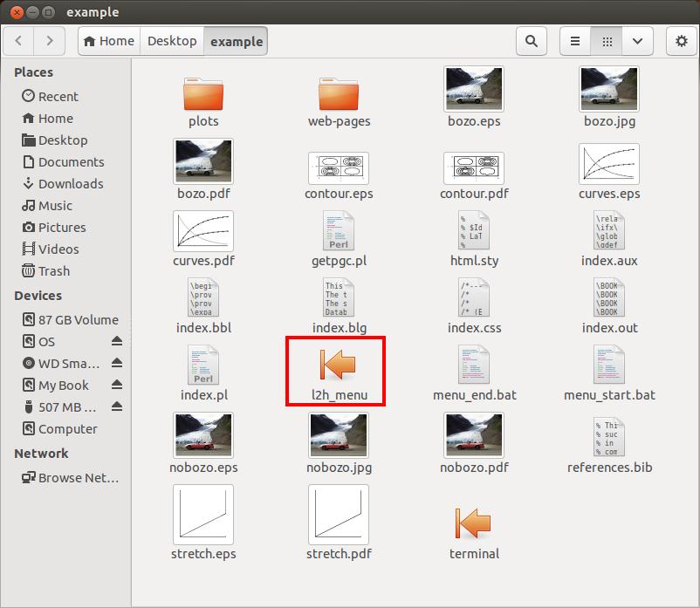
Task: Go back with the left arrow
Action: pos(19,41)
